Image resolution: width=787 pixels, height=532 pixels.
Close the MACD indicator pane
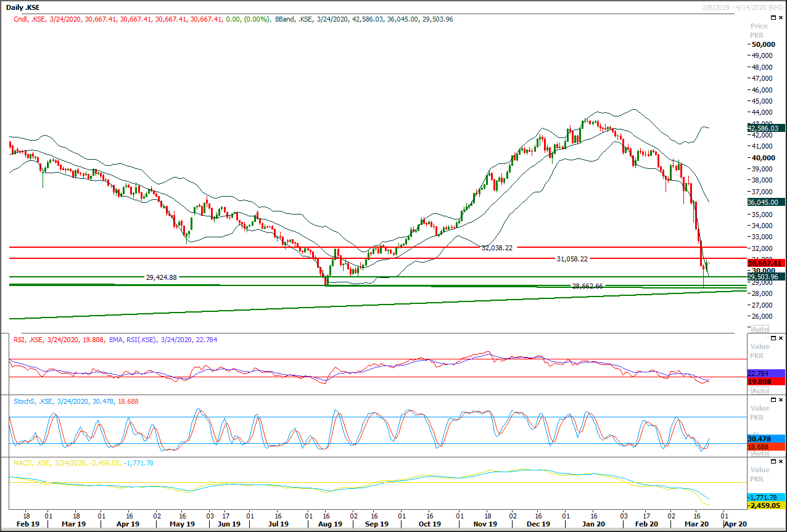pos(782,461)
